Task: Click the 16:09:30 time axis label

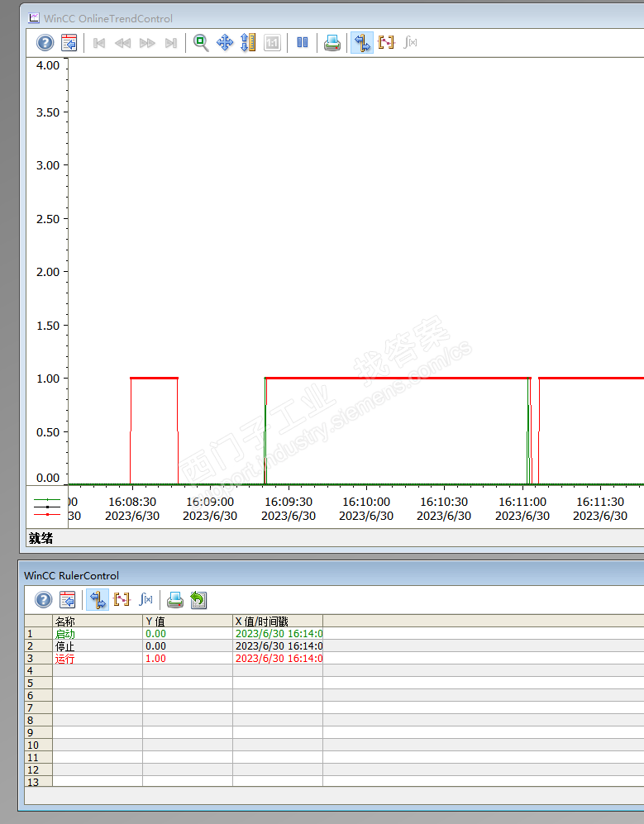Action: click(288, 502)
